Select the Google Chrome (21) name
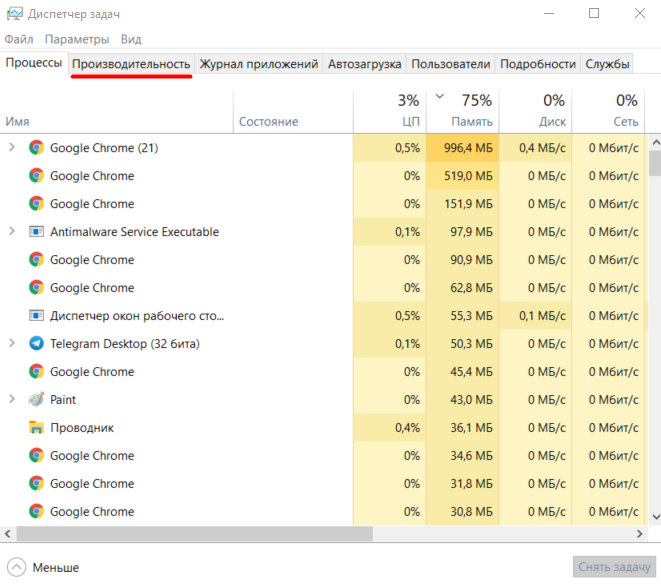This screenshot has height=586, width=661. click(x=104, y=148)
